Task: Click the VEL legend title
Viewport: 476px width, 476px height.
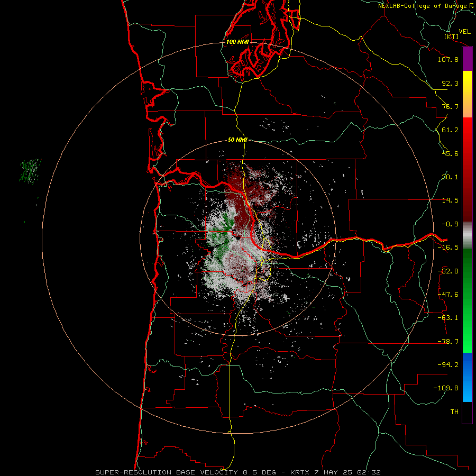Action: 464,31
